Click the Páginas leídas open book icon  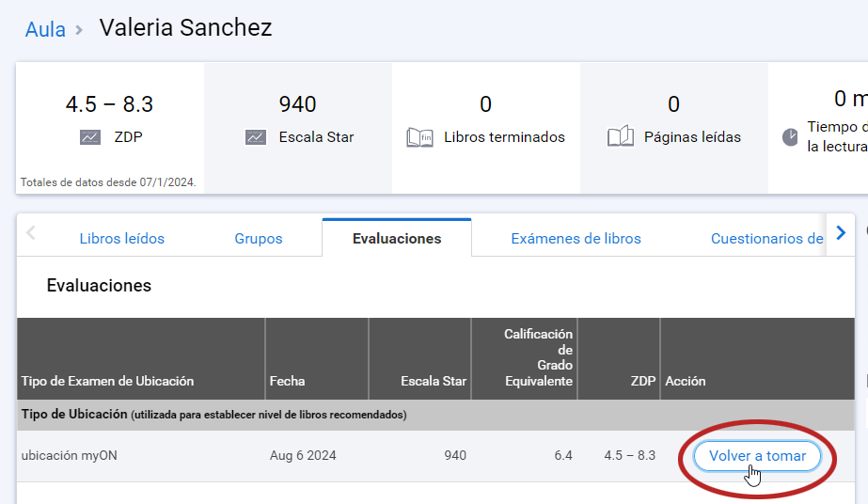621,137
